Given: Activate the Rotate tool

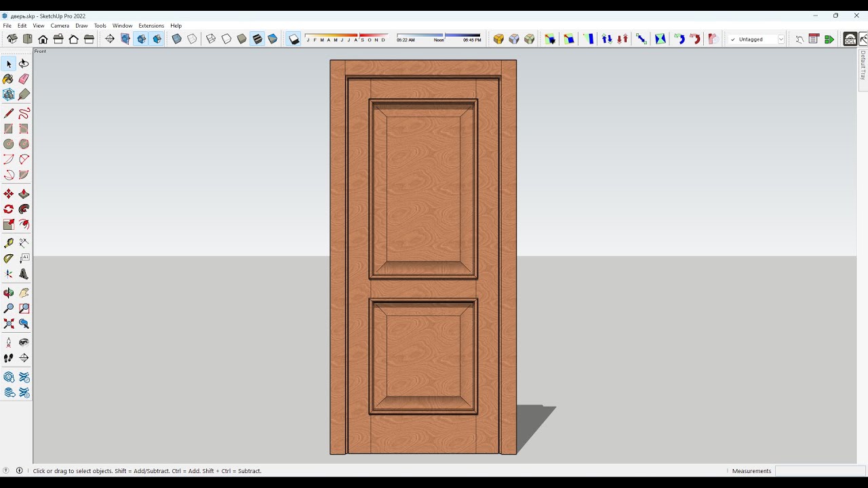Looking at the screenshot, I should click(x=9, y=209).
